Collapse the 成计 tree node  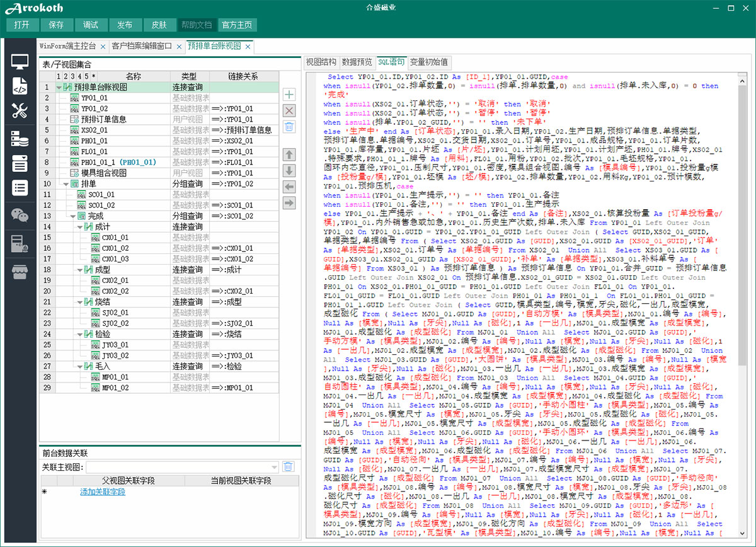80,227
